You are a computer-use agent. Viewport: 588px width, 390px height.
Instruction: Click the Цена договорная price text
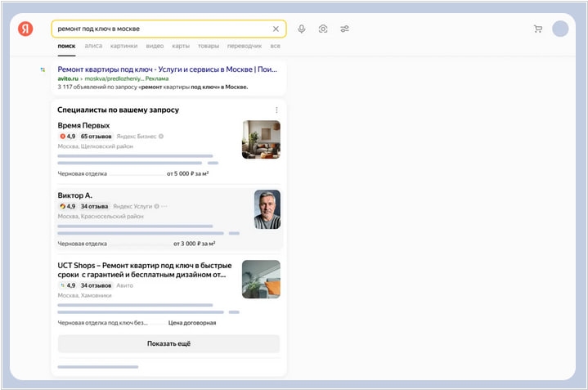192,323
